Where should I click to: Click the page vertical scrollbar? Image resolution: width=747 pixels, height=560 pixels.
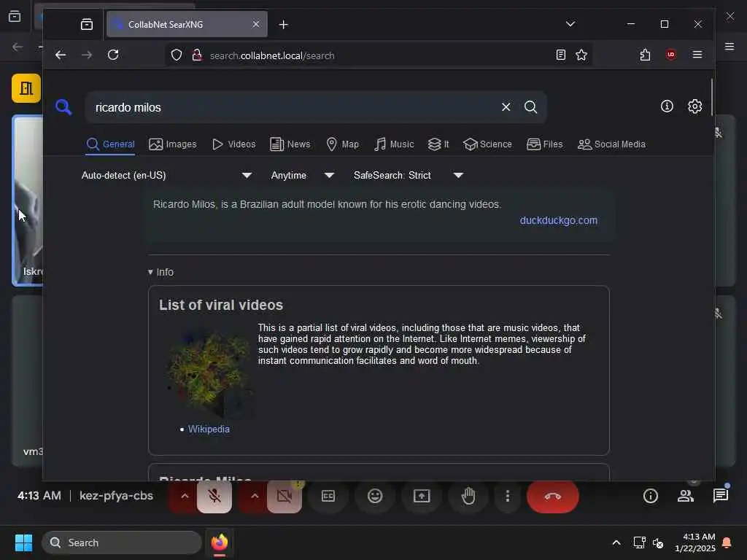[711, 98]
